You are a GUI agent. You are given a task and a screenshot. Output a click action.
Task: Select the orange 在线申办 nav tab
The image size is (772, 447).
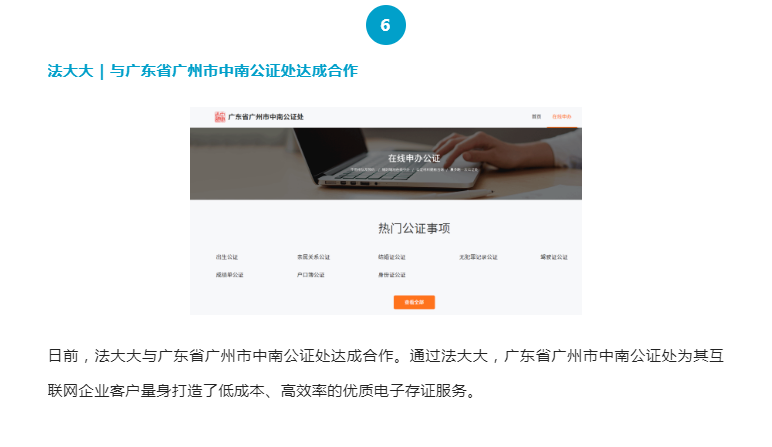pos(561,117)
